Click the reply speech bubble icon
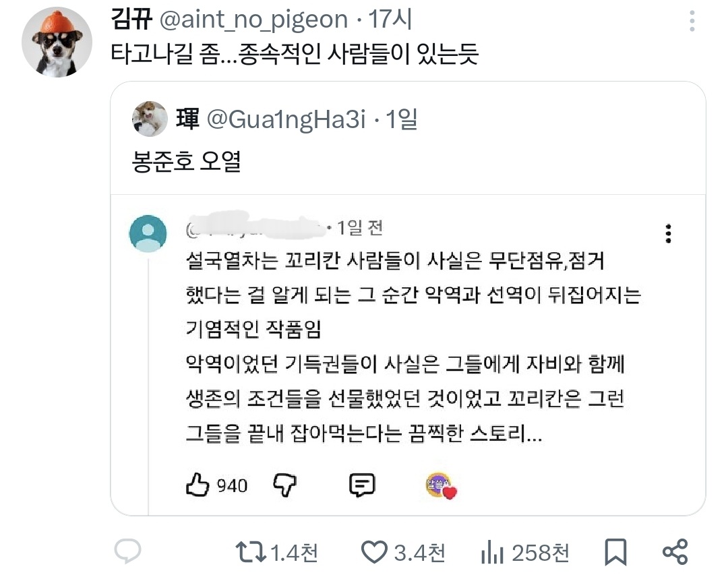The height and width of the screenshot is (577, 728). pos(127,552)
